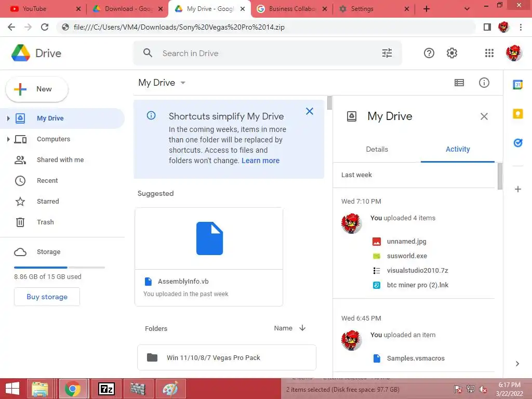Open File Explorer from taskbar

[x=40, y=389]
